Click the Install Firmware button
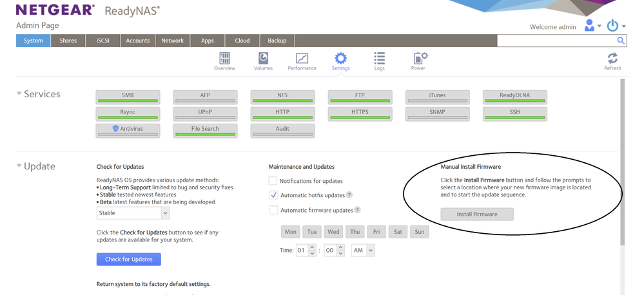This screenshot has width=644, height=295. pyautogui.click(x=477, y=214)
